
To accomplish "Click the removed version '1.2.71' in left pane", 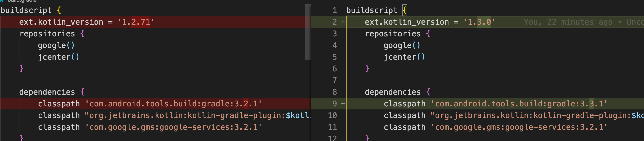I will pos(136,22).
